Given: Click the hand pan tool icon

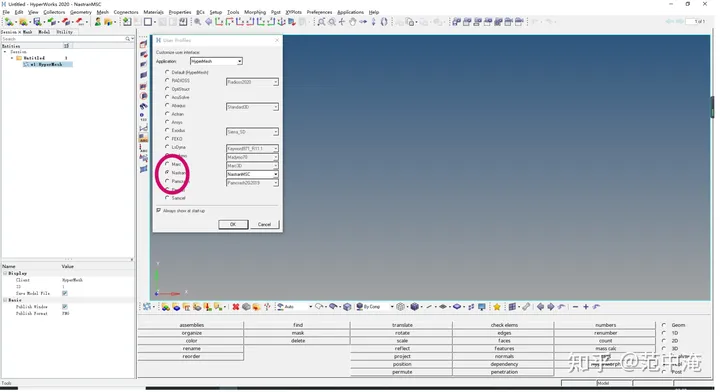Looking at the screenshot, I should click(352, 22).
